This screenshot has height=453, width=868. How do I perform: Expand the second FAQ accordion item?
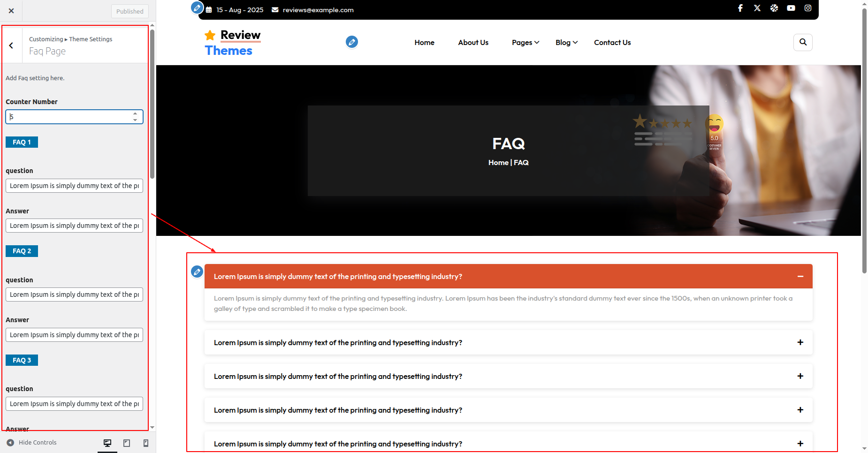pos(800,343)
